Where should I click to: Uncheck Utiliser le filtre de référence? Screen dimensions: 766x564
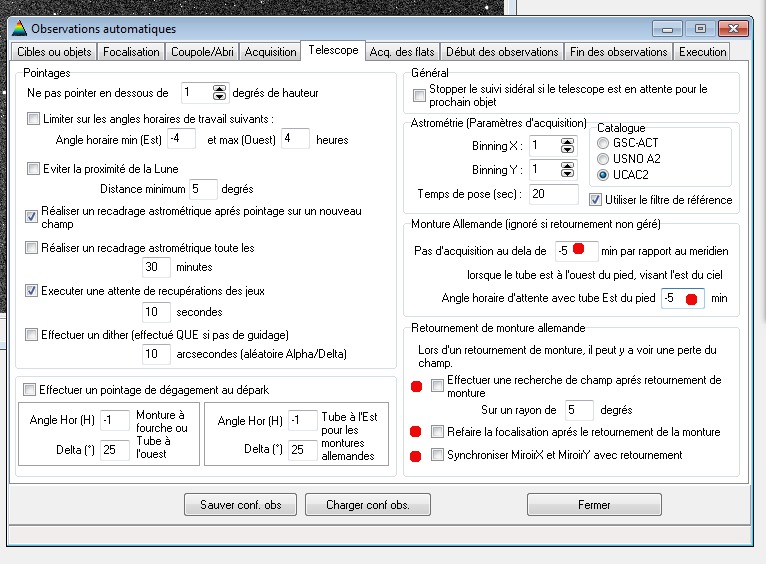tap(595, 200)
